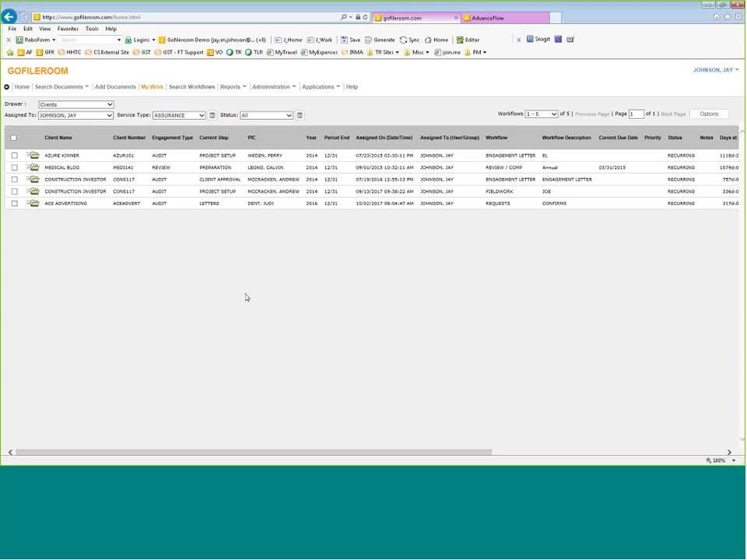Click the RoboForm Save icon
The height and width of the screenshot is (560, 747).
[x=349, y=40]
